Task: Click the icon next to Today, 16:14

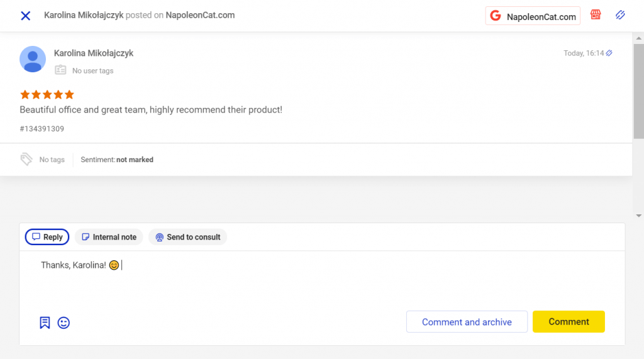Action: (x=609, y=53)
